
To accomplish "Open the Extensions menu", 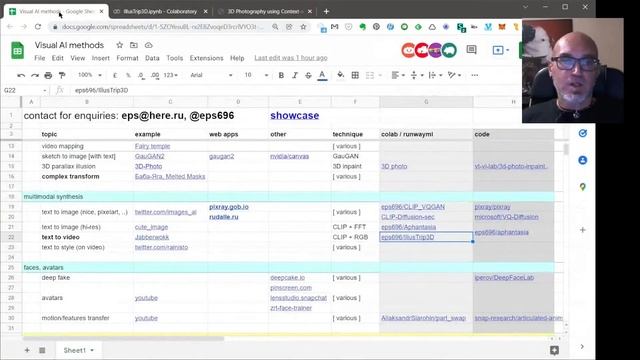I will click(x=207, y=58).
